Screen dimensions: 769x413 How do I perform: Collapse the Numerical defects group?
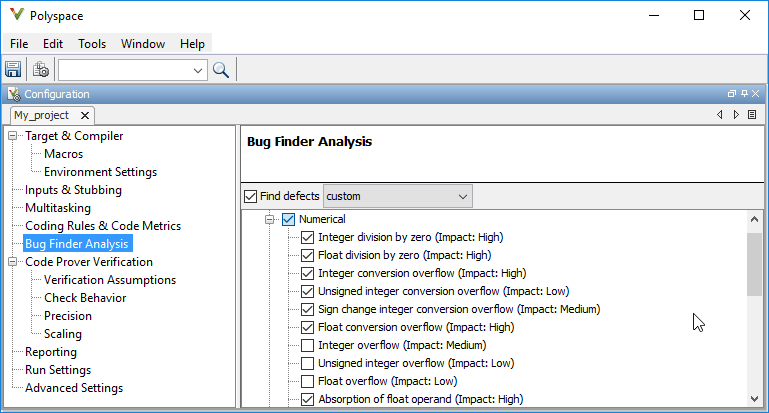pyautogui.click(x=269, y=219)
